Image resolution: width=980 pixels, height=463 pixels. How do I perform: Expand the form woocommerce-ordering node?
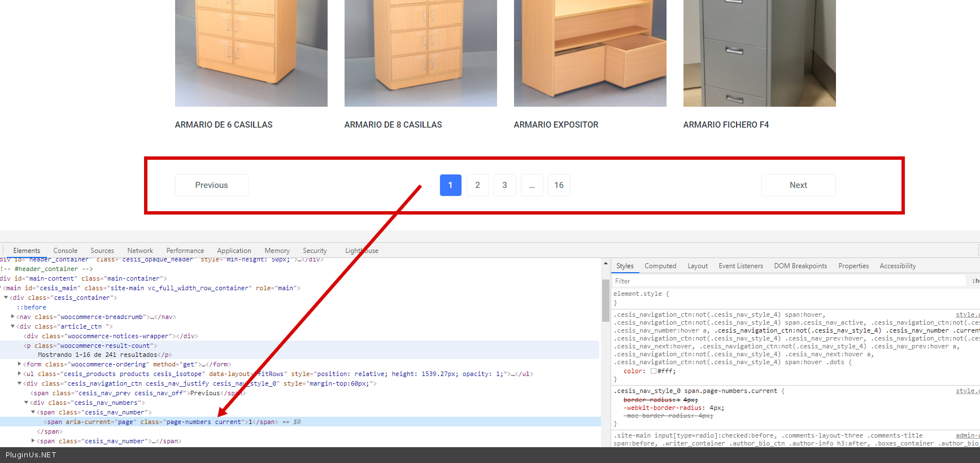tap(19, 364)
